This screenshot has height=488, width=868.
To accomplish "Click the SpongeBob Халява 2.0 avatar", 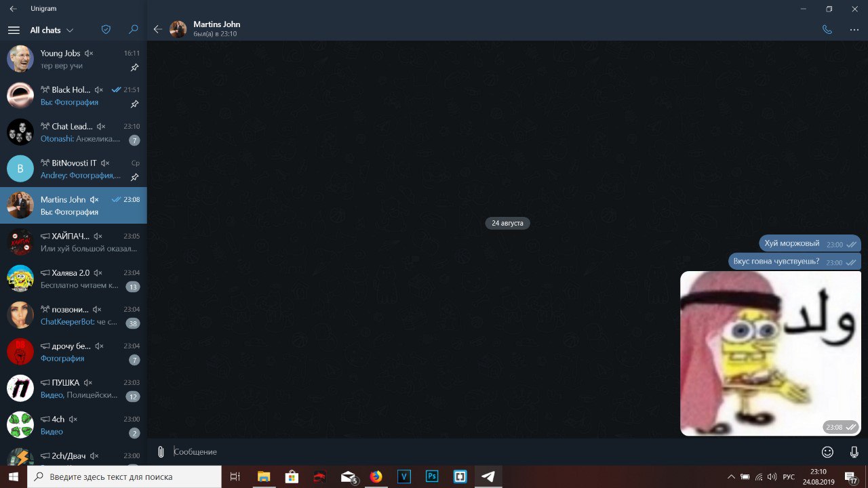I will (x=20, y=279).
